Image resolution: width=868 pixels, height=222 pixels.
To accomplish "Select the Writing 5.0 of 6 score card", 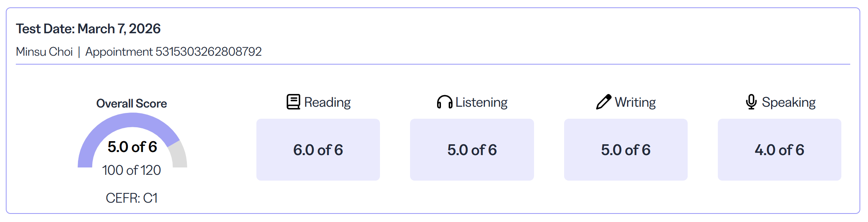I will (x=626, y=150).
